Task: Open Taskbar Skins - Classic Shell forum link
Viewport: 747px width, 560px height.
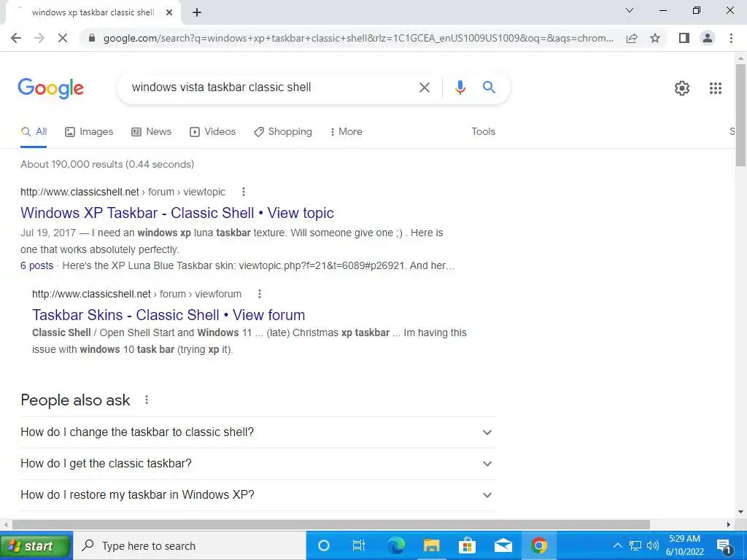Action: click(x=169, y=315)
